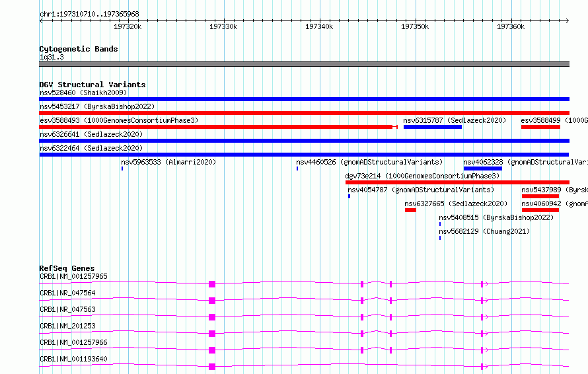
Task: Click the Cytogenetic Bands track title
Action: click(x=79, y=49)
